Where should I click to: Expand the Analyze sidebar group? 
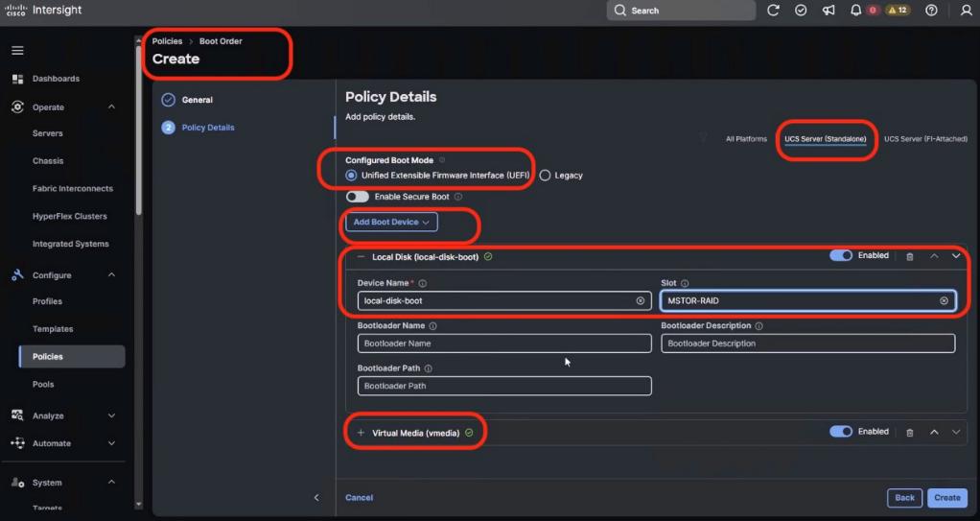tap(111, 415)
